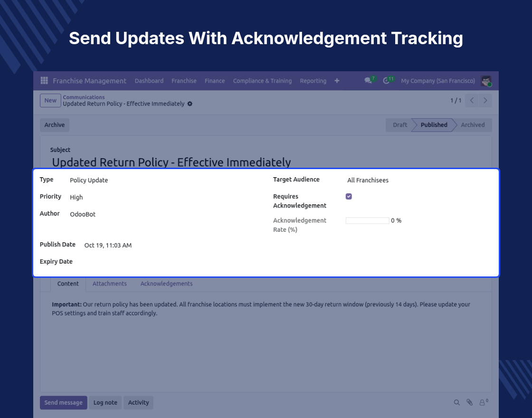
Task: Click the user avatar in top bar
Action: [486, 81]
